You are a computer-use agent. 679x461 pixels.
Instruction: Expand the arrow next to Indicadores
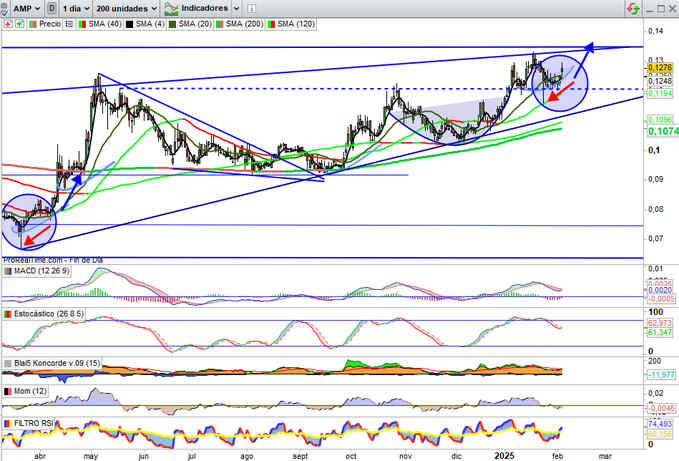point(236,8)
